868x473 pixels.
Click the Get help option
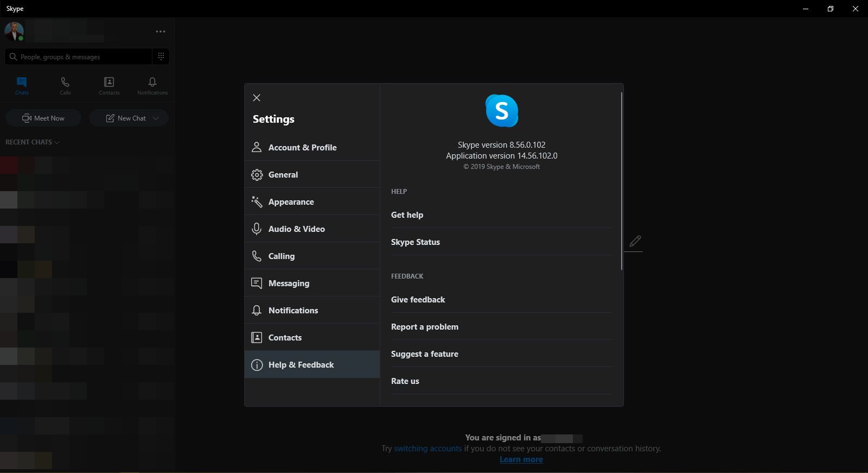[407, 215]
